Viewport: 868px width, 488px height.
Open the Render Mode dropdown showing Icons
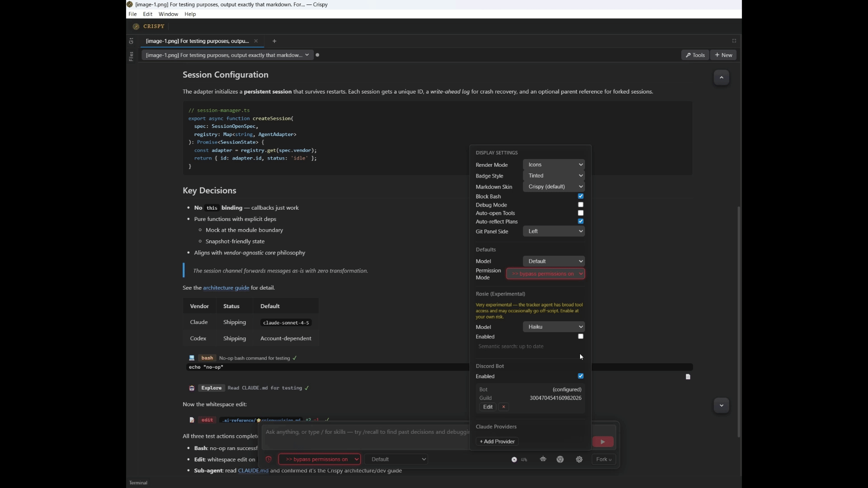(554, 164)
